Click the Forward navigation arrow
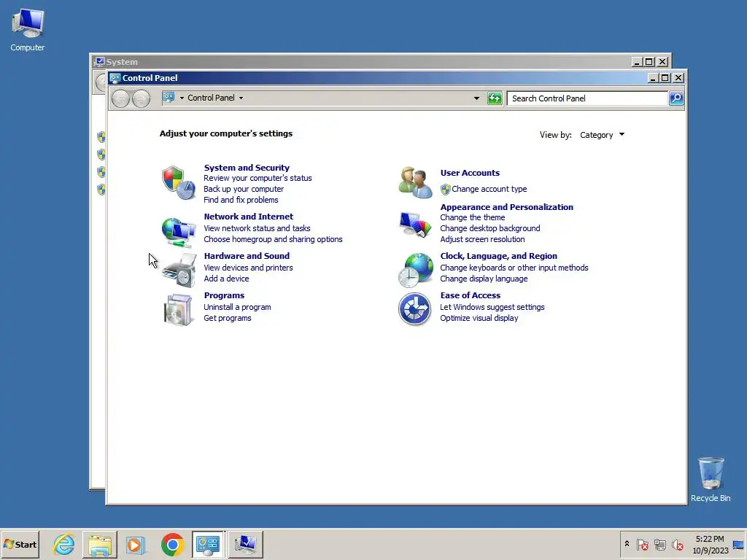The image size is (747, 560). coord(141,98)
